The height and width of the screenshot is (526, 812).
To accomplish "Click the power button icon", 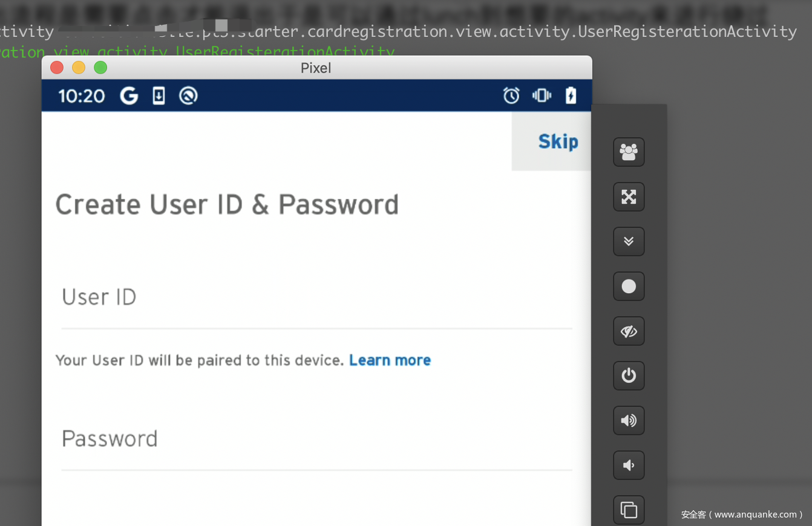I will click(629, 375).
